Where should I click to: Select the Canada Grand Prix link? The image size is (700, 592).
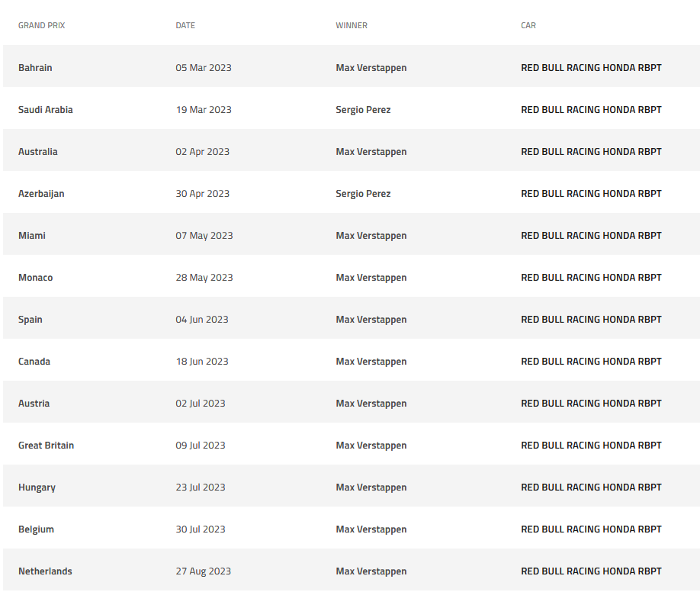point(34,362)
